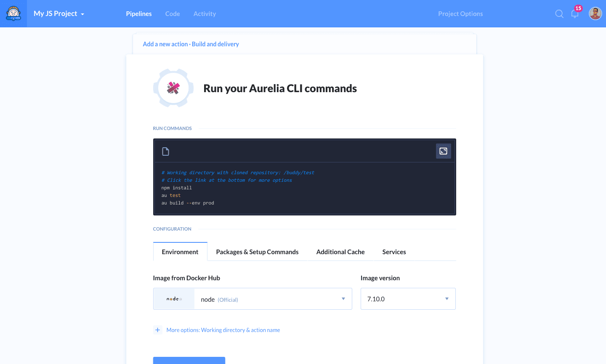Open notifications bell with 15 badge
The width and height of the screenshot is (606, 364).
click(x=575, y=14)
